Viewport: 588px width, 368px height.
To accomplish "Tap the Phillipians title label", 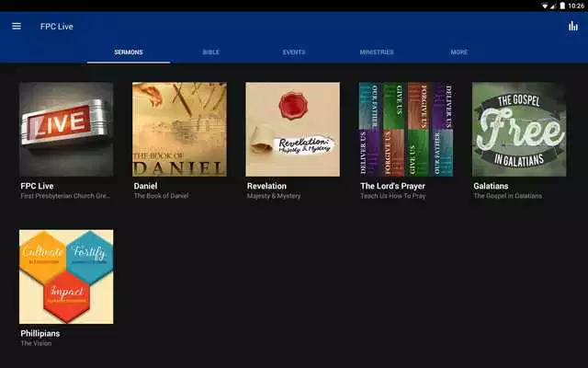I will 41,333.
